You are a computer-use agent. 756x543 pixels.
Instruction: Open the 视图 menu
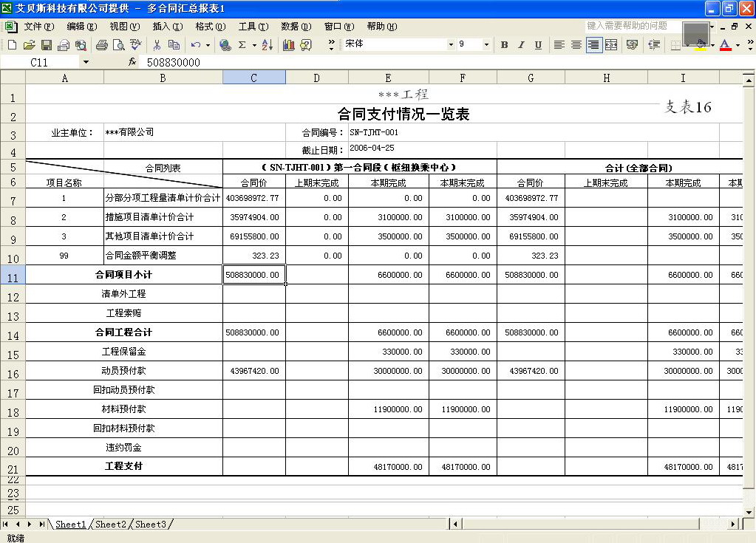(124, 27)
